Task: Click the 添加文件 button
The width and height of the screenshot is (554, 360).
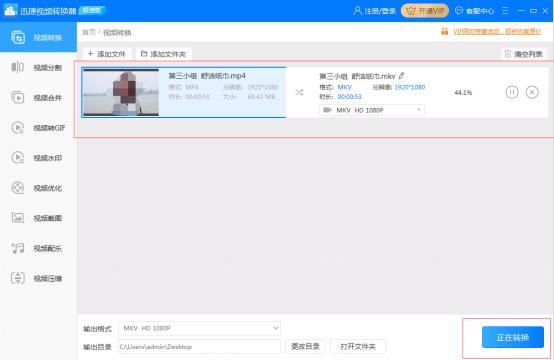Action: click(107, 54)
